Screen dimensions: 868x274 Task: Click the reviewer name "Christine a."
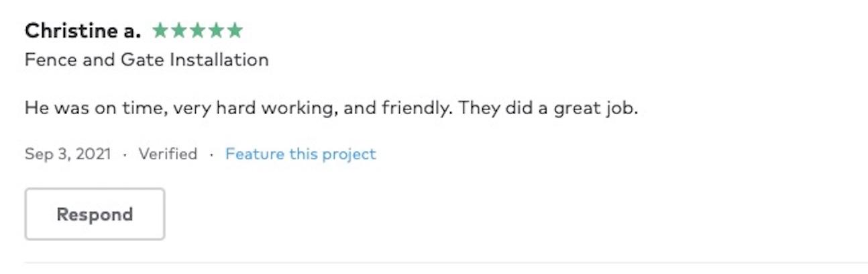83,31
